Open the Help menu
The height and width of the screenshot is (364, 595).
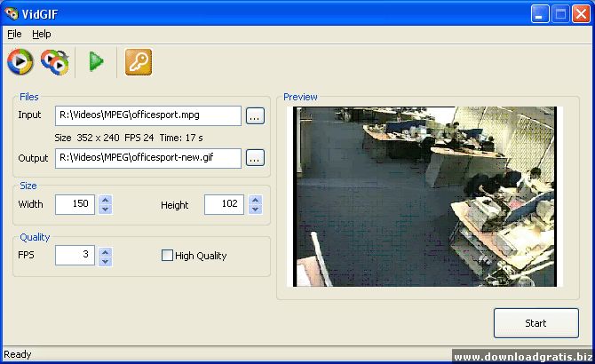tap(42, 34)
